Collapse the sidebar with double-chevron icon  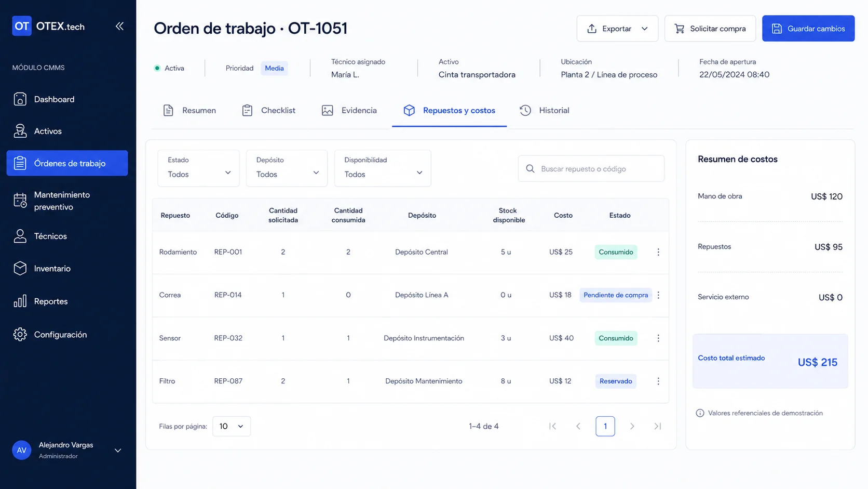click(119, 26)
